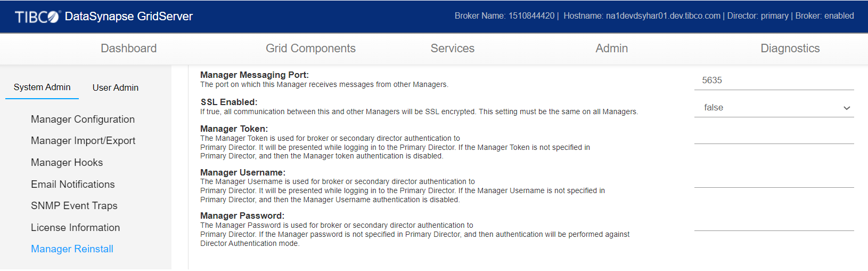Image resolution: width=868 pixels, height=271 pixels.
Task: Open Email Notifications settings
Action: (73, 185)
